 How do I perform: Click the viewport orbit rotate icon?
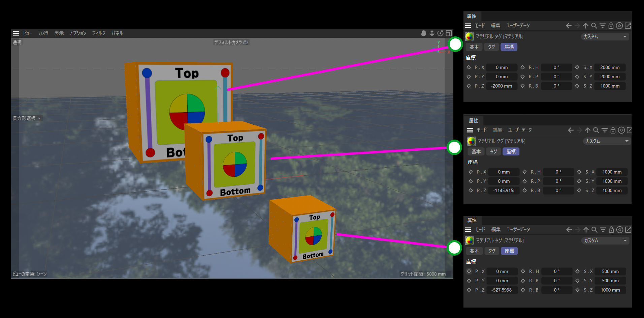tap(440, 33)
